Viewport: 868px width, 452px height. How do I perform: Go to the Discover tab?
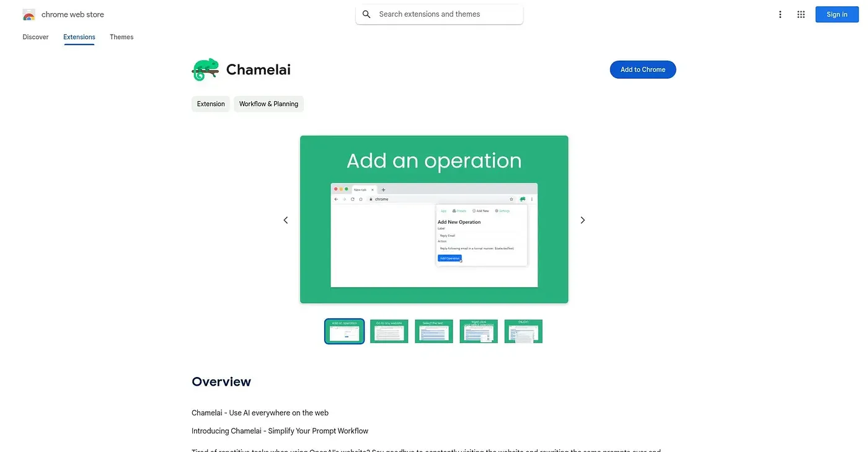(35, 37)
